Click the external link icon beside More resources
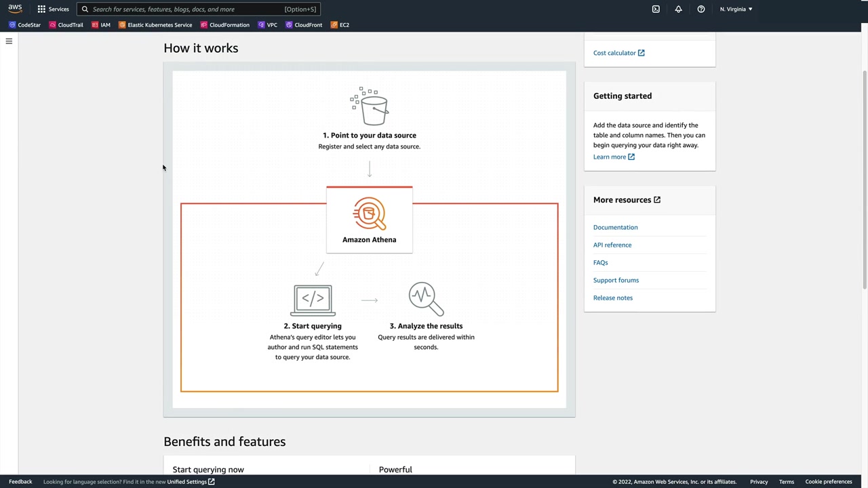Image resolution: width=868 pixels, height=488 pixels. (x=657, y=200)
